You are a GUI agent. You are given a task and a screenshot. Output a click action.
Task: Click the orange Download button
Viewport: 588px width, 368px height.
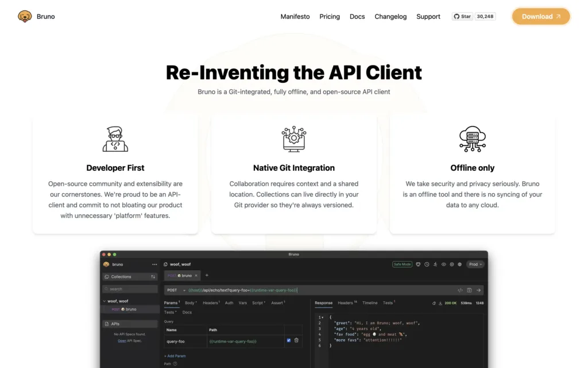tap(541, 17)
